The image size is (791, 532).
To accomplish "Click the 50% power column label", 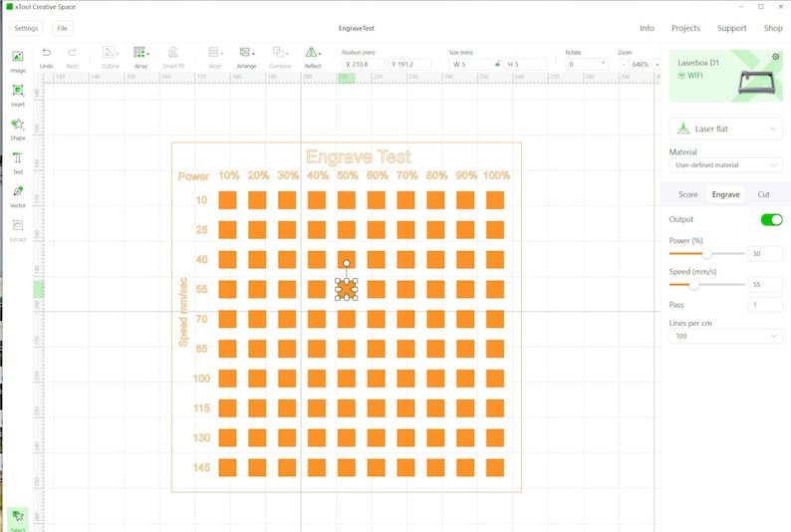I will click(x=348, y=175).
